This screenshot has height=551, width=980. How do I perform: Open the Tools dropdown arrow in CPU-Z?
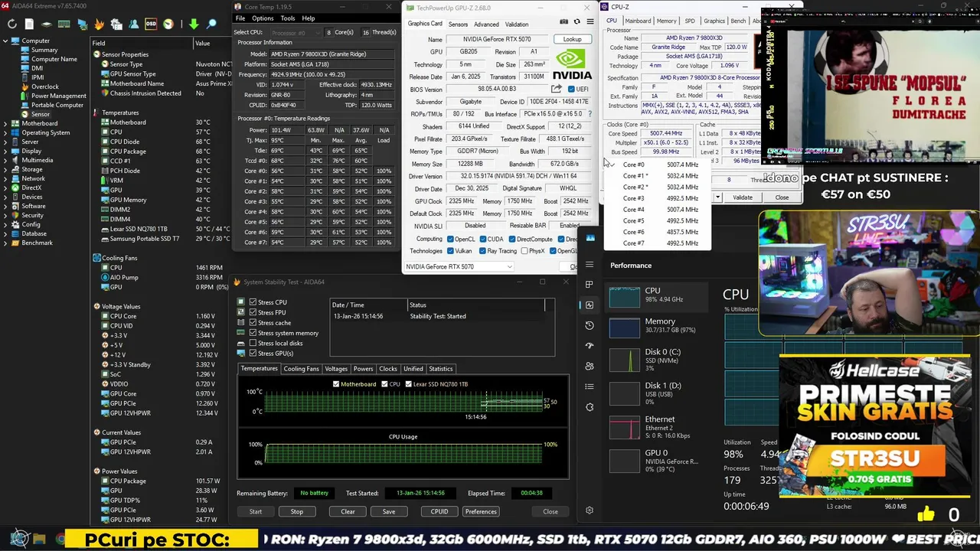coord(717,197)
